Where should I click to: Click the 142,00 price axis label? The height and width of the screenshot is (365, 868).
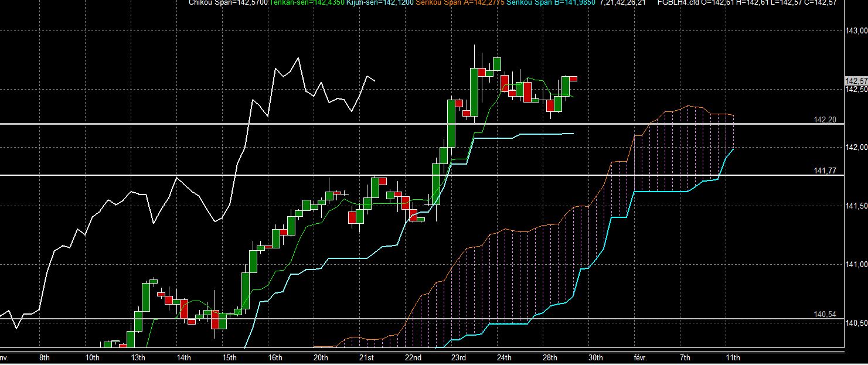[x=856, y=147]
